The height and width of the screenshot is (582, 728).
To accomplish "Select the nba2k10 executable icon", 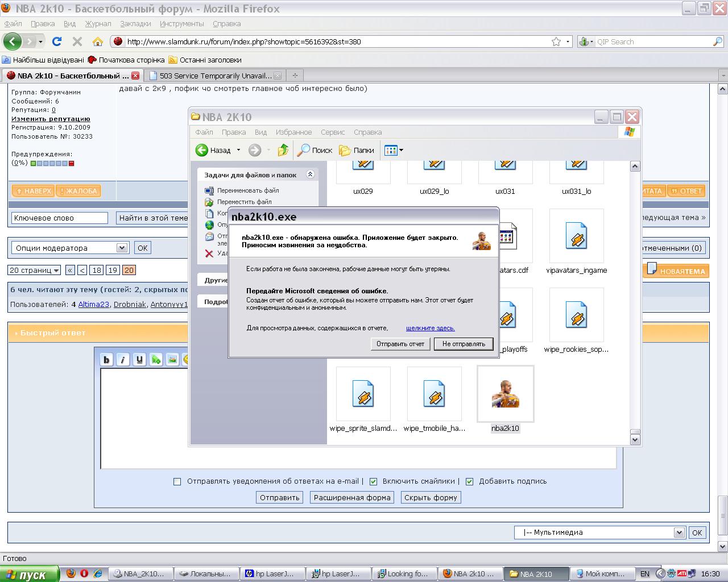I will pyautogui.click(x=505, y=394).
